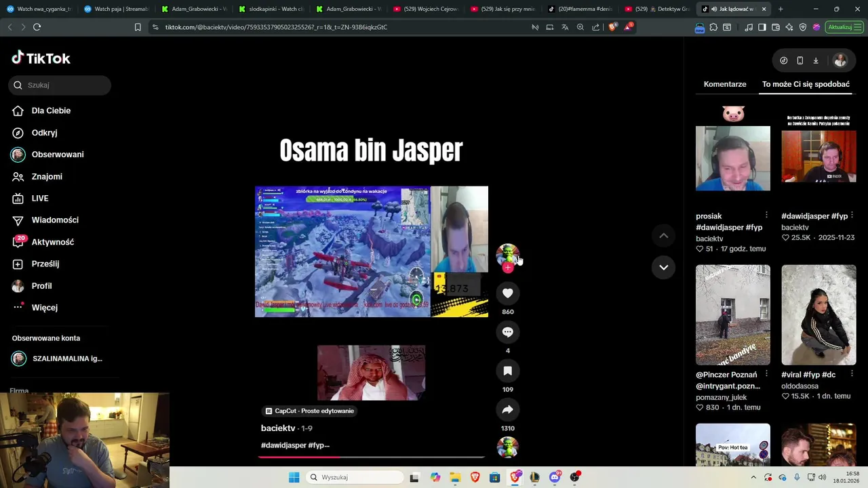Click the zoom magnifier in address bar

[x=580, y=27]
